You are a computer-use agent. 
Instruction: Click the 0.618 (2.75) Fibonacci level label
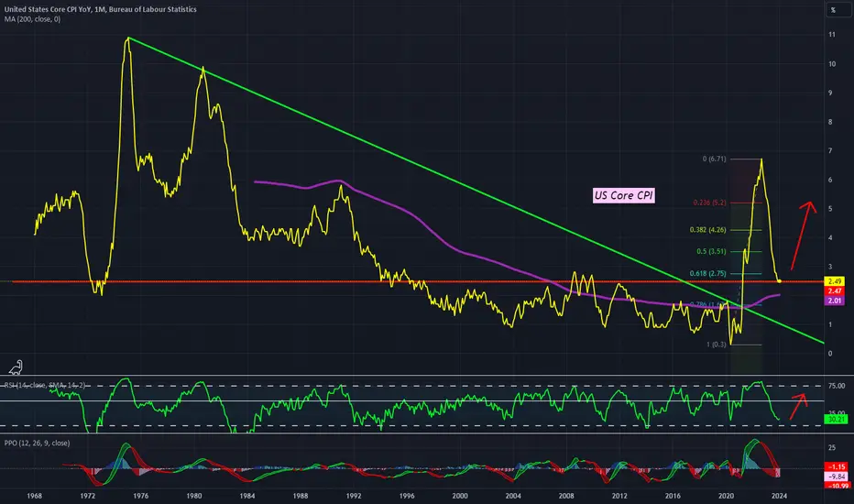click(707, 273)
